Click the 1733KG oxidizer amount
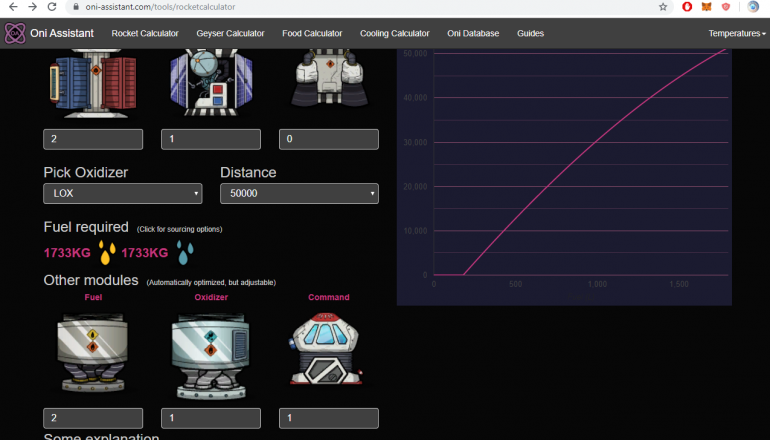 coord(145,253)
